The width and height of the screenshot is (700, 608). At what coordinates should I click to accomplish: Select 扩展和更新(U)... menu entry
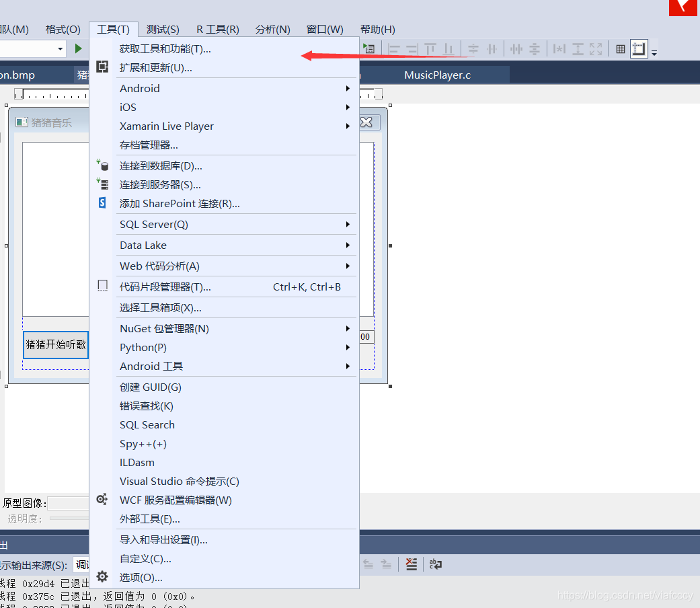[x=224, y=67]
